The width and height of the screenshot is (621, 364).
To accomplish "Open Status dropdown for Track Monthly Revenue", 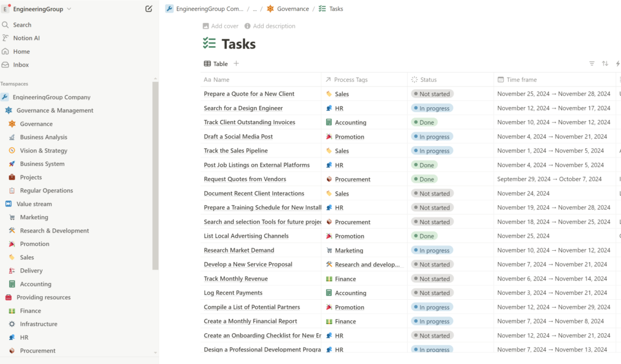I will click(x=432, y=279).
